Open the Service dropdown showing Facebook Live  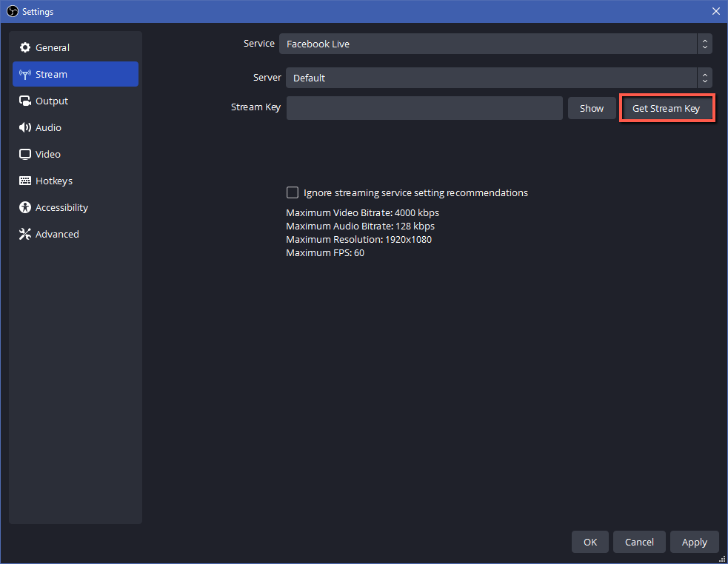tap(495, 44)
